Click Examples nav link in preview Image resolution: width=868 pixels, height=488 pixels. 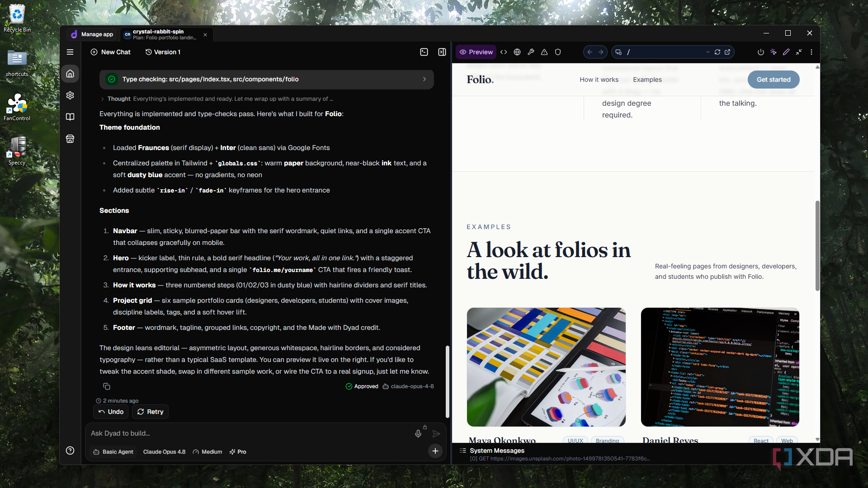(647, 80)
